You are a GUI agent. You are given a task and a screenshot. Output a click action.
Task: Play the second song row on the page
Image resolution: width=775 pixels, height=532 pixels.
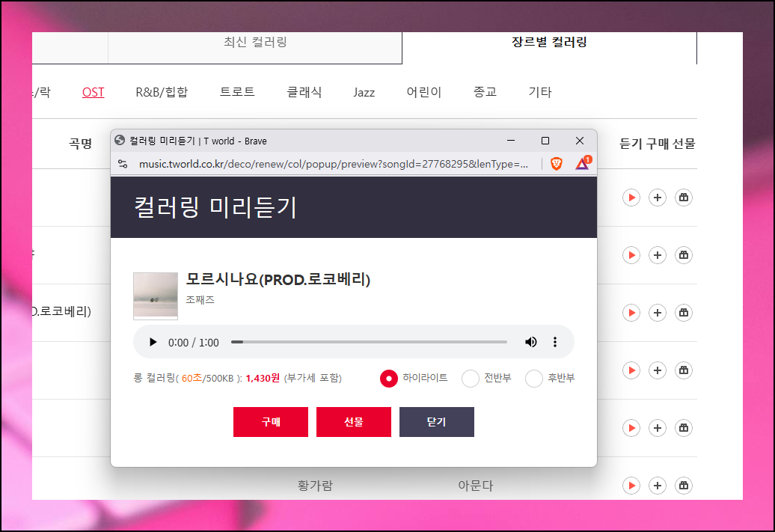631,255
